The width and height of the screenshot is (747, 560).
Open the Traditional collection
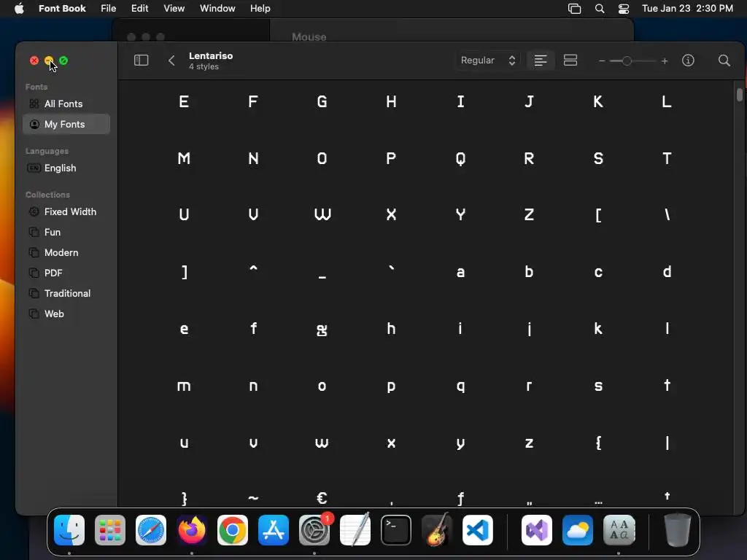66,294
